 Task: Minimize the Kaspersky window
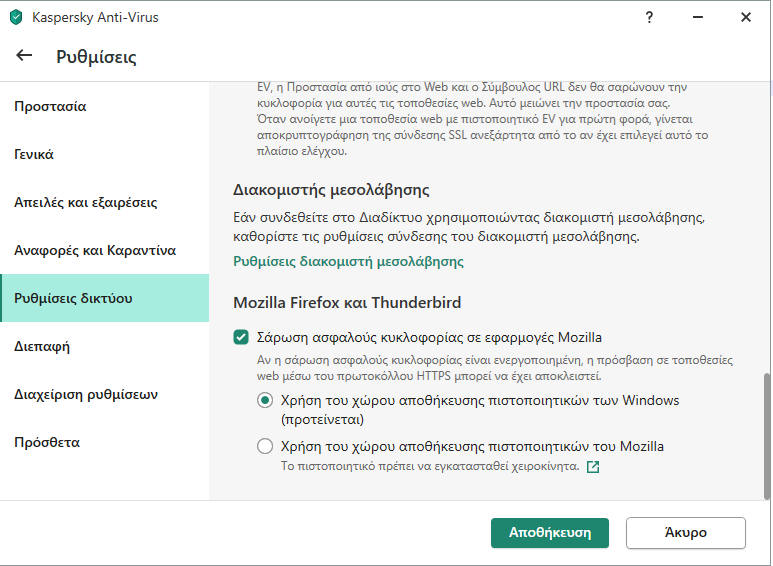pyautogui.click(x=698, y=17)
